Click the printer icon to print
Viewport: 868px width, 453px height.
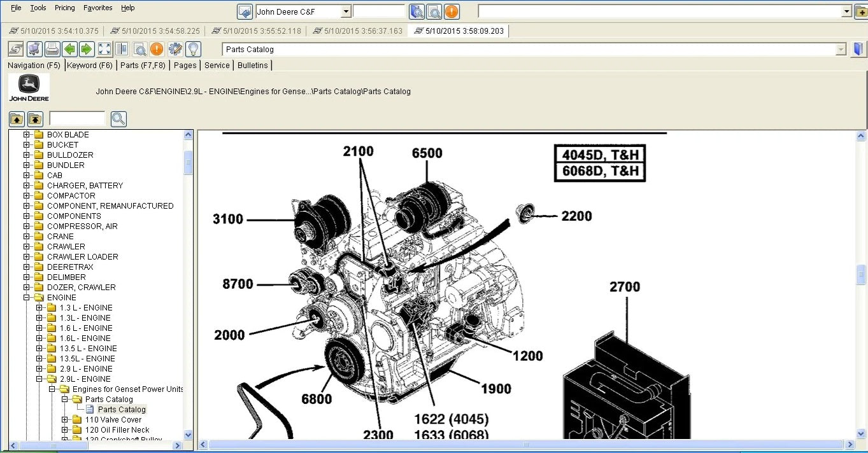pyautogui.click(x=52, y=49)
